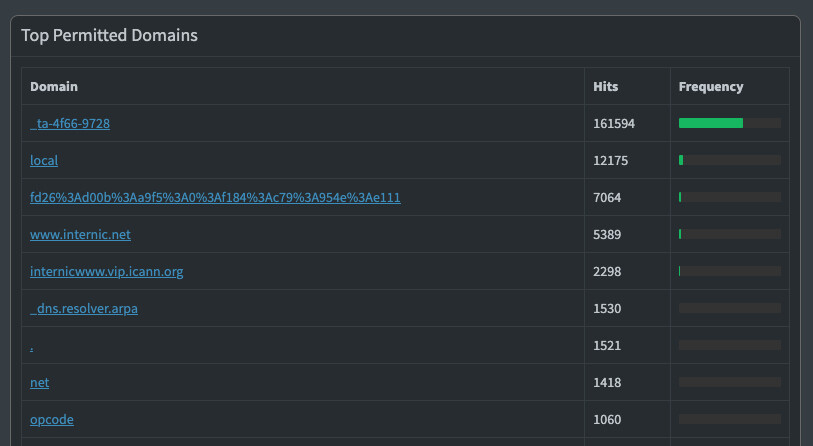Open the opcode domain link
Screen dimensions: 813x446
click(52, 420)
